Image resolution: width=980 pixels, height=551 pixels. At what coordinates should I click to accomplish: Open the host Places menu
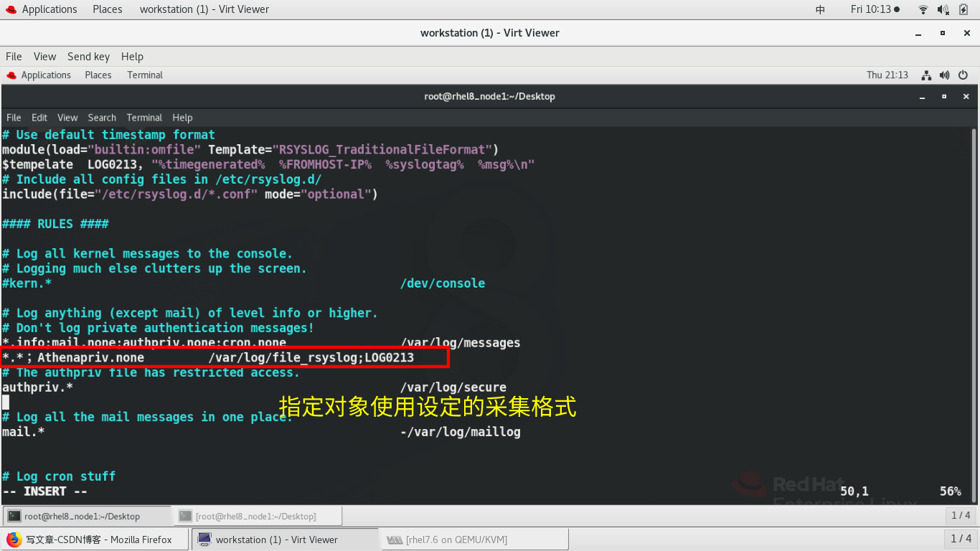tap(107, 9)
